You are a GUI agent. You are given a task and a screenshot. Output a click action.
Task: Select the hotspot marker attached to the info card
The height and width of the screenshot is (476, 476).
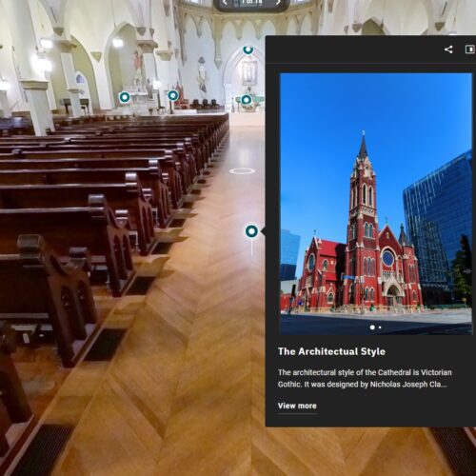tap(251, 231)
